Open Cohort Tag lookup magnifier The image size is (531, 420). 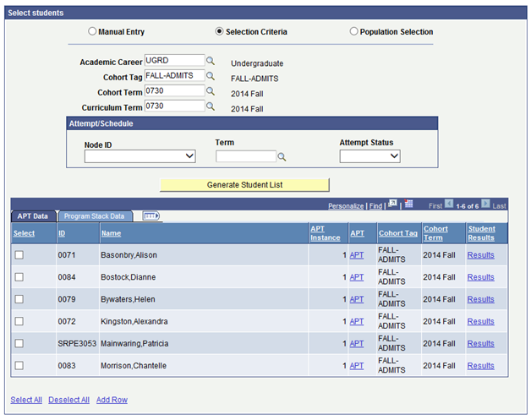tap(211, 76)
